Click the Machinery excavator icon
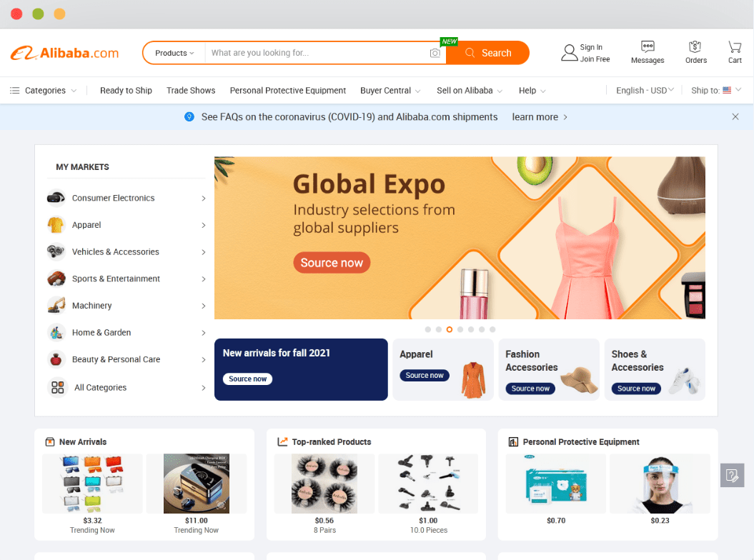This screenshot has height=560, width=754. point(56,305)
